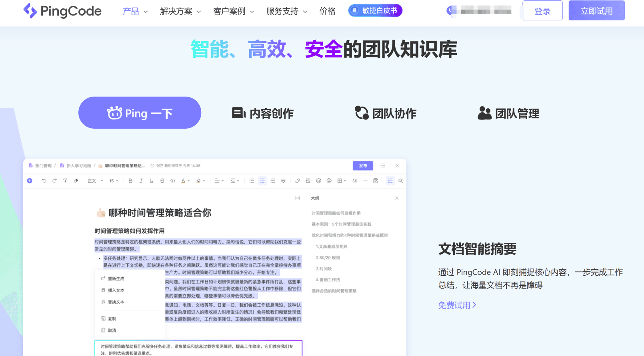Expand the 产品 navigation menu
Screen dimensions: 644x356
tap(135, 11)
